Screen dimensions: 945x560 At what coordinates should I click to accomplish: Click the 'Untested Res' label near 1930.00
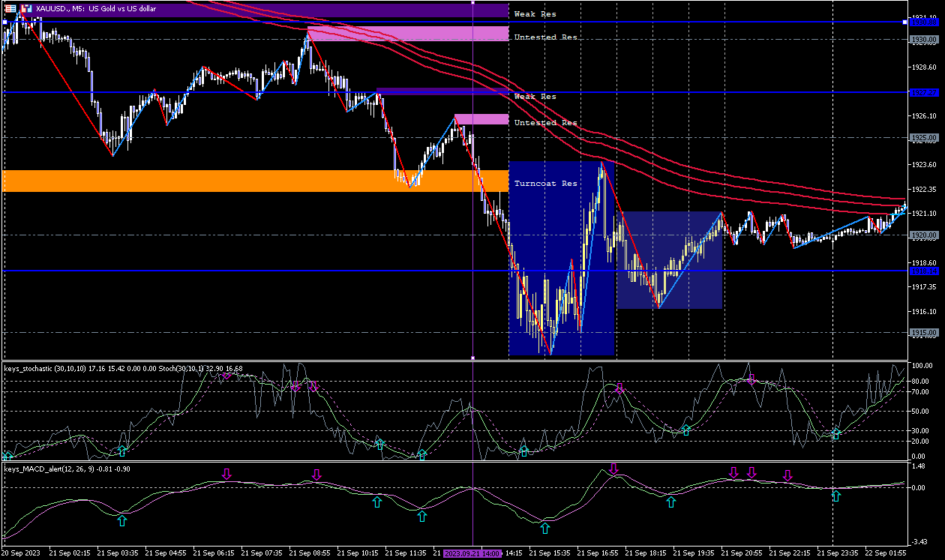545,37
